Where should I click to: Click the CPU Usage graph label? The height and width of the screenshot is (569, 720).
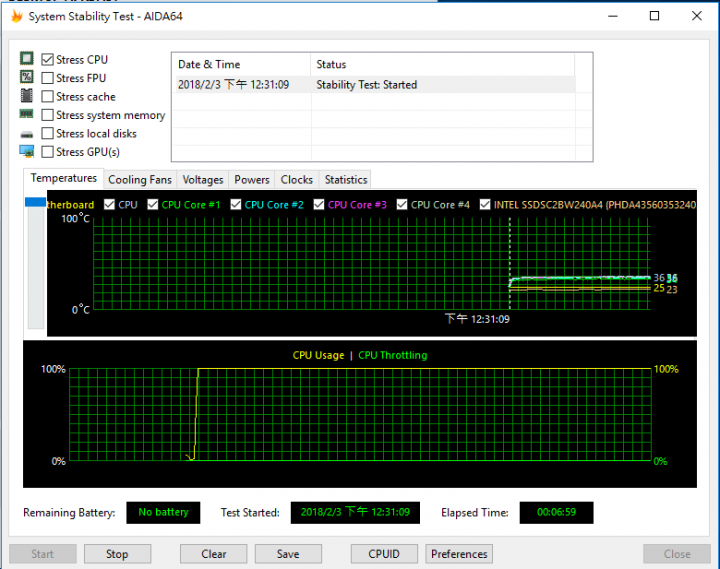point(319,355)
